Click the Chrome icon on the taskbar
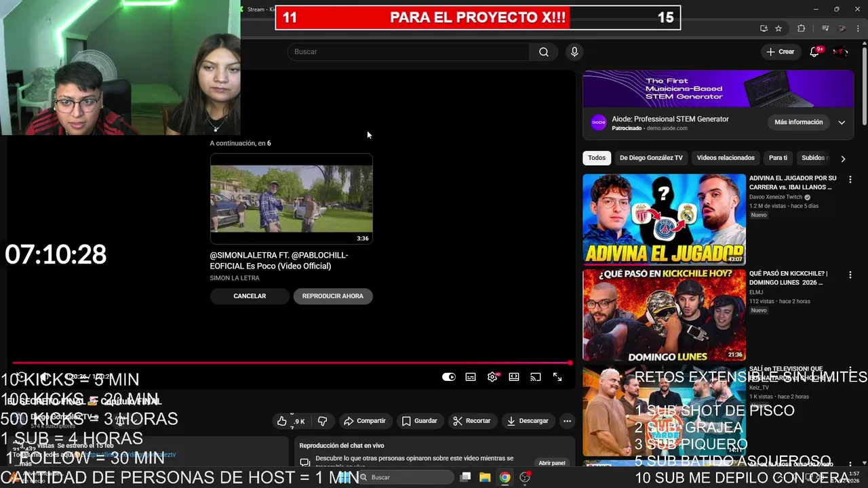 click(x=505, y=477)
